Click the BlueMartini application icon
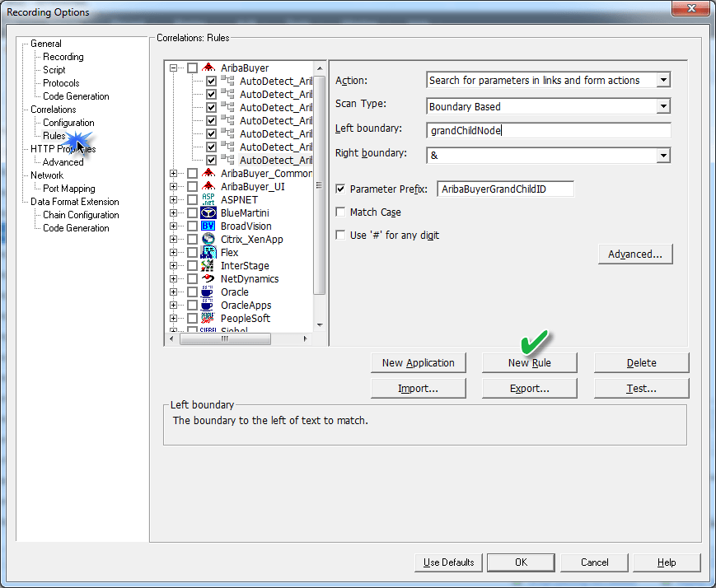 (x=208, y=212)
